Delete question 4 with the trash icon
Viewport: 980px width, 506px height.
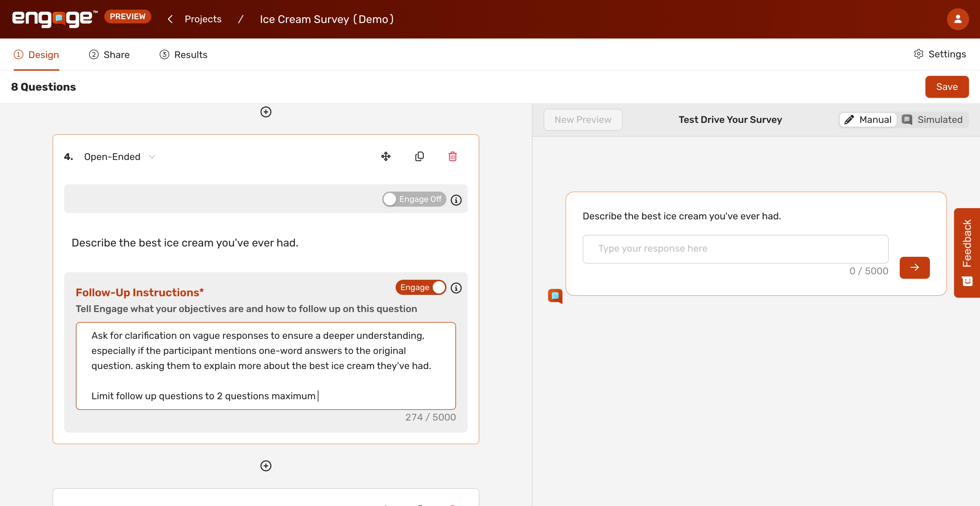click(x=452, y=157)
